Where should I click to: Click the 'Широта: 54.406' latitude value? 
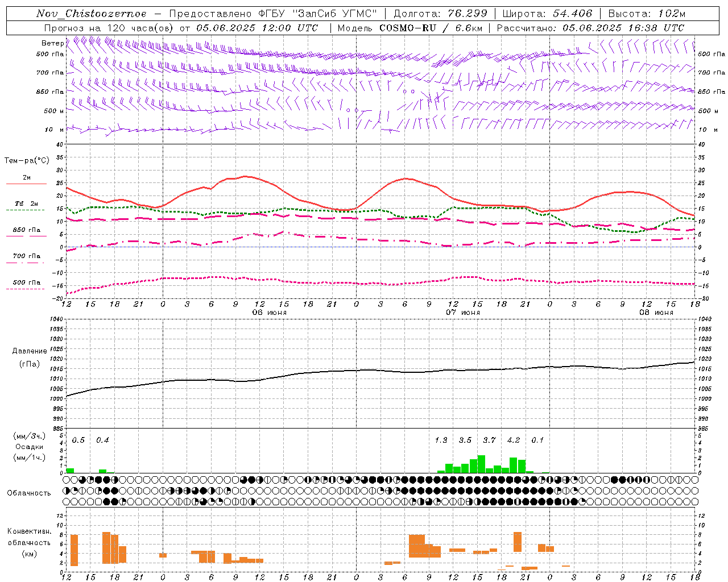pyautogui.click(x=547, y=14)
